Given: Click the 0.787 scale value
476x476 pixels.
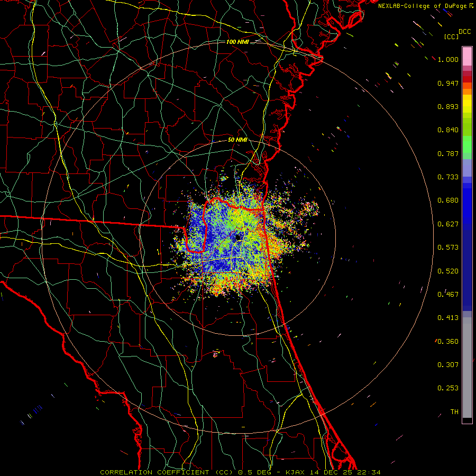Looking at the screenshot, I should pos(448,153).
